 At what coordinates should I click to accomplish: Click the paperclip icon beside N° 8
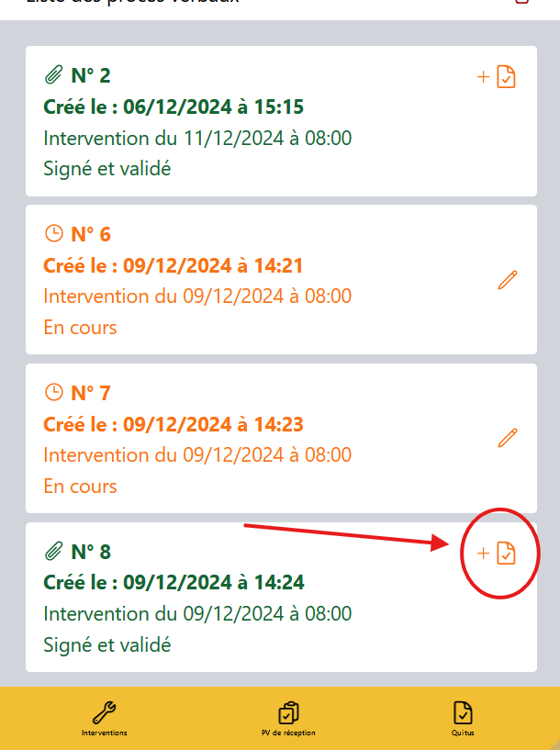pyautogui.click(x=53, y=552)
